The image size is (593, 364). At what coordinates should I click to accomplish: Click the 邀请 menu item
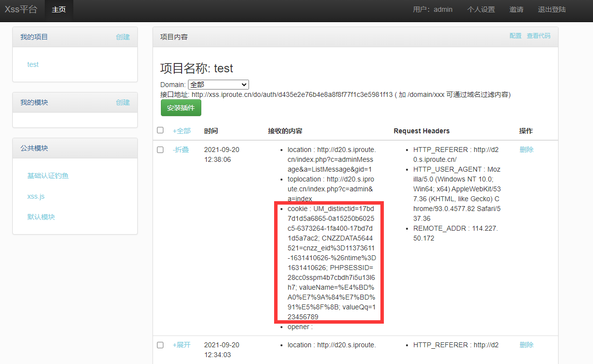point(516,10)
